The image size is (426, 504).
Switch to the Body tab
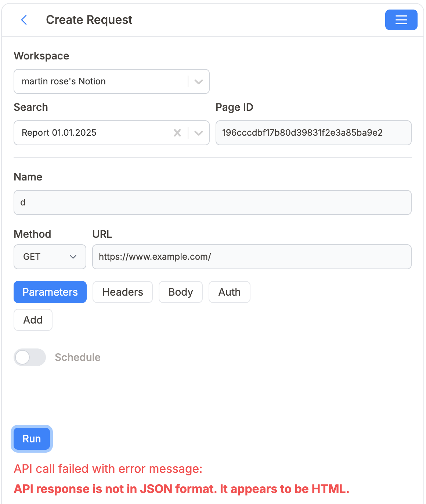tap(180, 292)
